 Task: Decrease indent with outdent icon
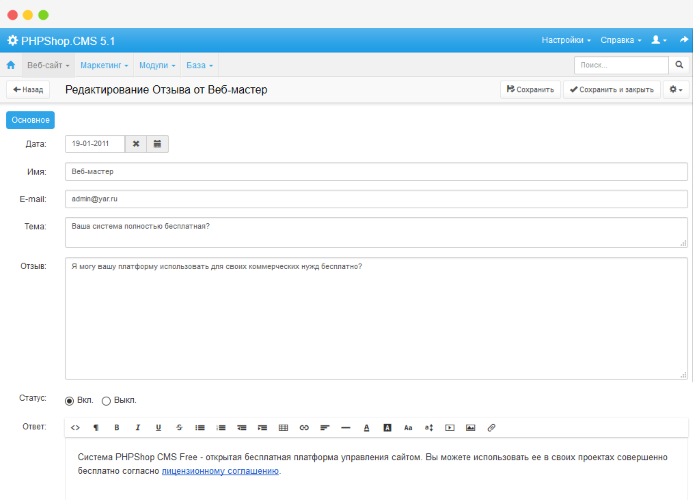pyautogui.click(x=242, y=427)
